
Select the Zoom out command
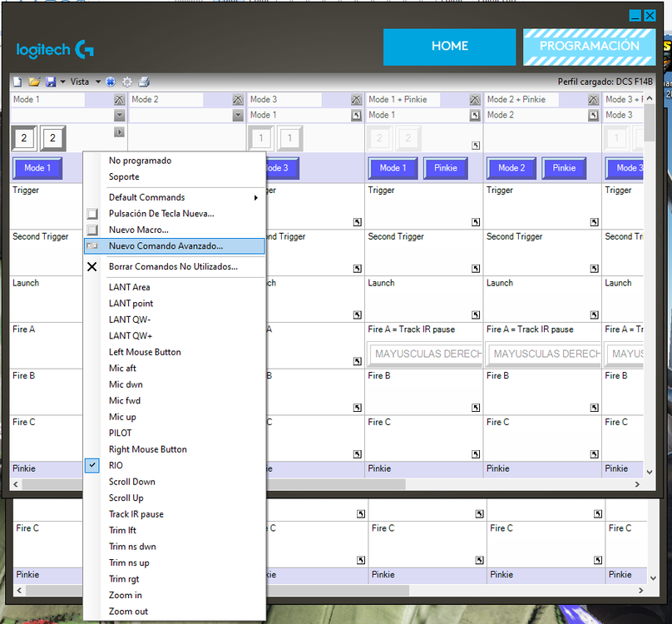(x=175, y=612)
